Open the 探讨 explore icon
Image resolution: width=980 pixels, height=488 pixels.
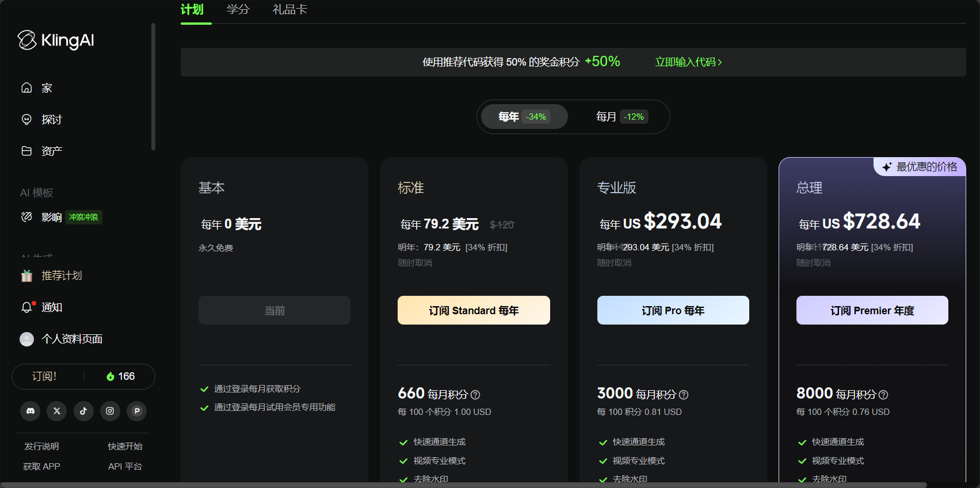(x=26, y=120)
